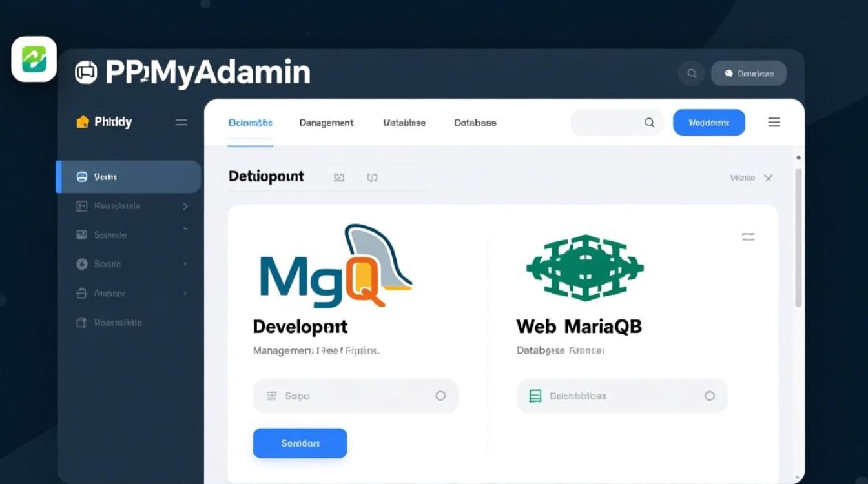The height and width of the screenshot is (484, 868).
Task: Open the hamburger menu at the nav bar's right
Action: tap(774, 122)
